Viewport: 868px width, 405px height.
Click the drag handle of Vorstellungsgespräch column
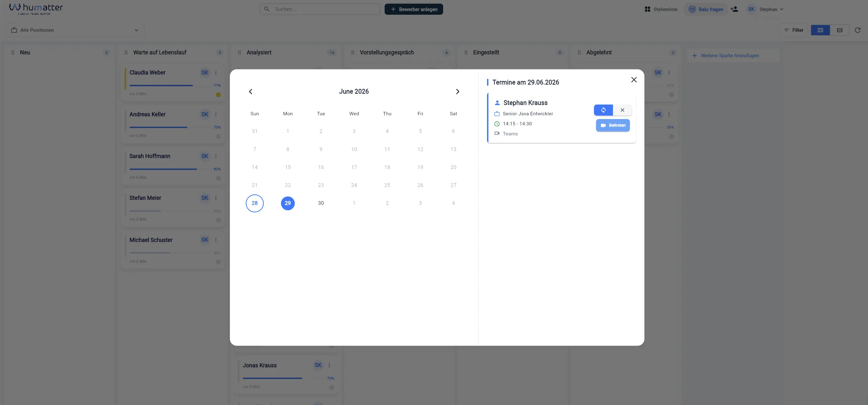click(x=352, y=52)
